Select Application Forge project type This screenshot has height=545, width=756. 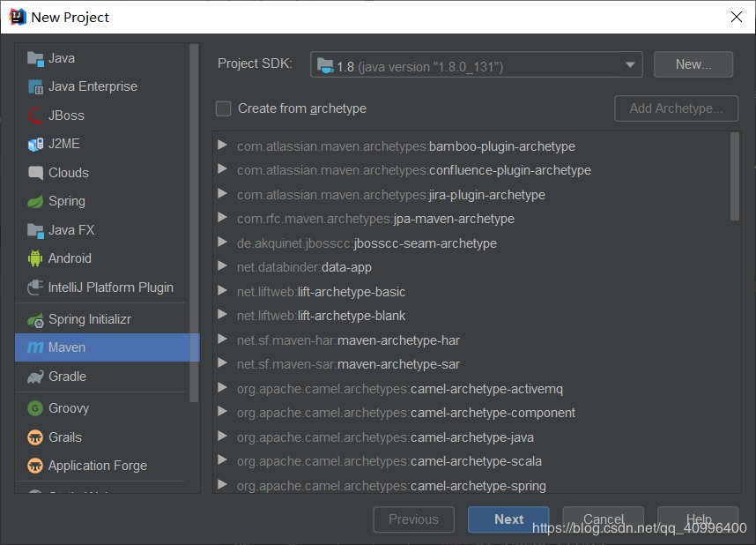102,466
